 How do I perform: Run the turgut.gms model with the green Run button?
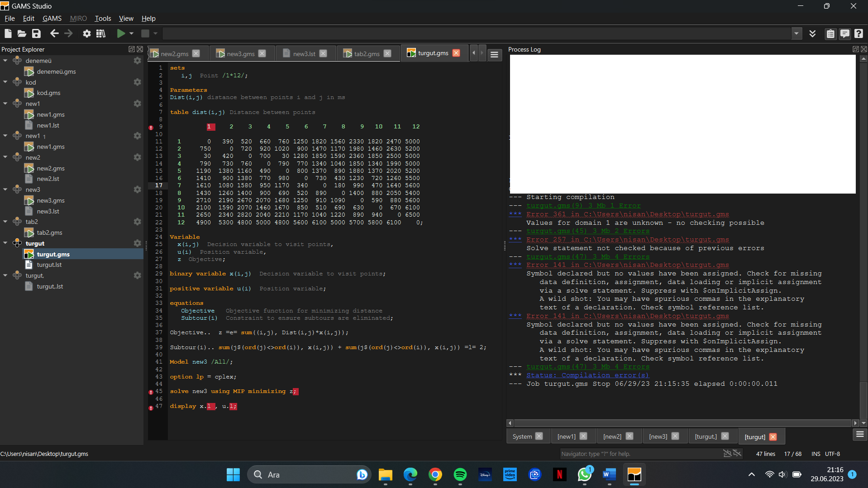[x=120, y=33]
